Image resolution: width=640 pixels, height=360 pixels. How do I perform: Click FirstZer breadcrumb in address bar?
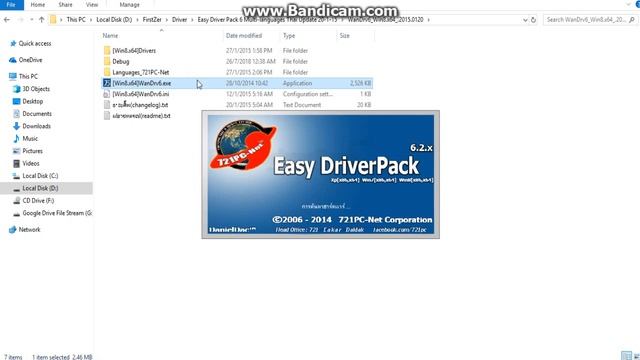pos(152,20)
